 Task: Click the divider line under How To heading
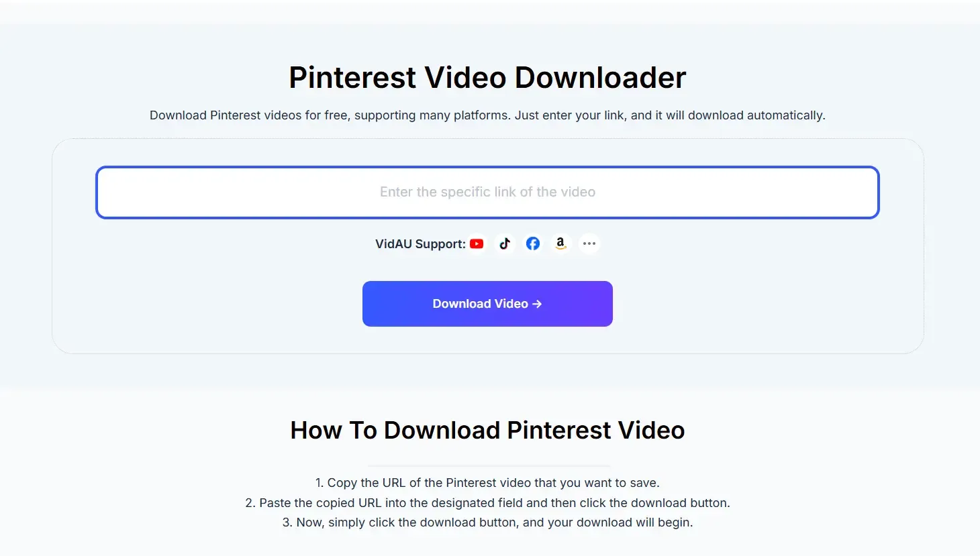[x=488, y=466]
